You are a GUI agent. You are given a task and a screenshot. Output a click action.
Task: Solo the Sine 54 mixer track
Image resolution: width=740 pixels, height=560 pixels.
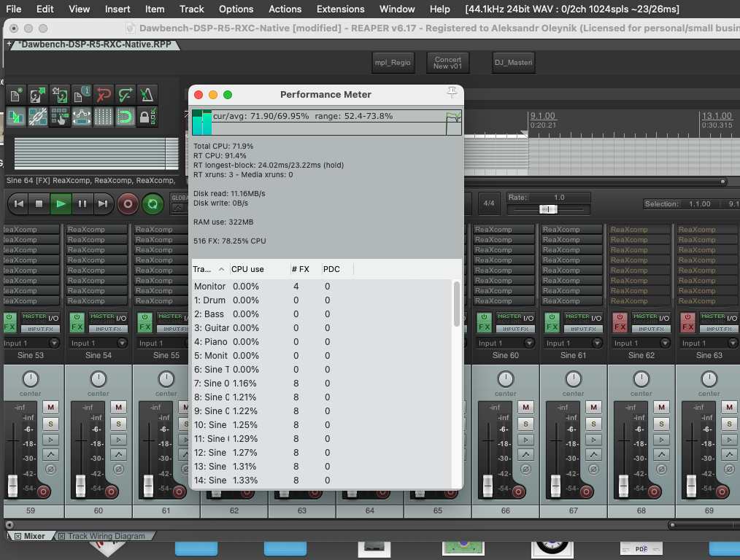click(118, 424)
